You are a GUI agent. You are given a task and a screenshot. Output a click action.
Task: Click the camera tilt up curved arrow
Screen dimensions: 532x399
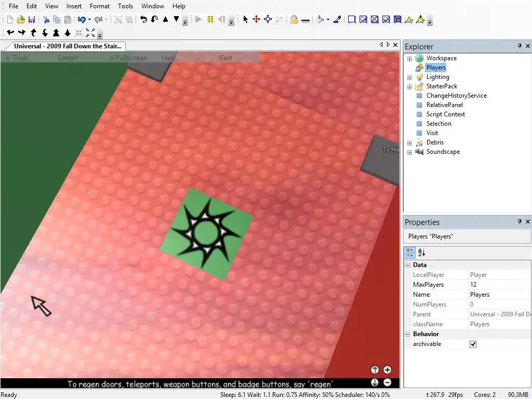point(33,33)
